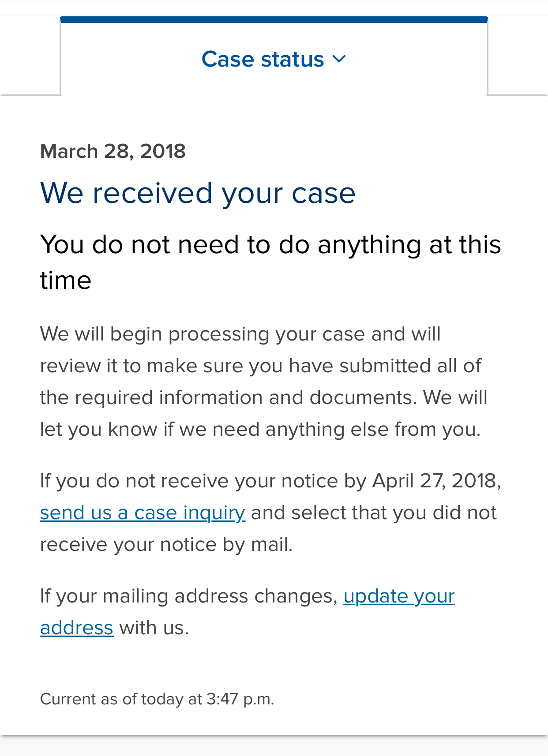The height and width of the screenshot is (756, 548).
Task: Follow the "update your" address link text
Action: pyautogui.click(x=399, y=596)
